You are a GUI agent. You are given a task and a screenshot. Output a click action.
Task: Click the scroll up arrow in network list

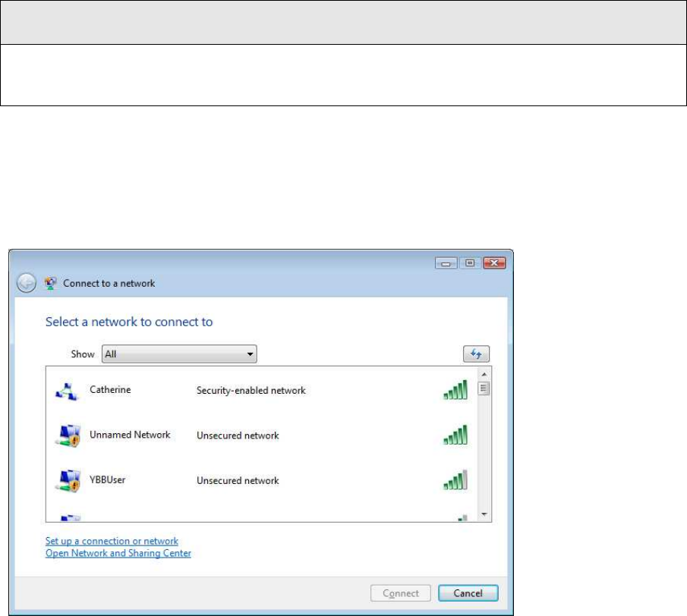click(484, 374)
